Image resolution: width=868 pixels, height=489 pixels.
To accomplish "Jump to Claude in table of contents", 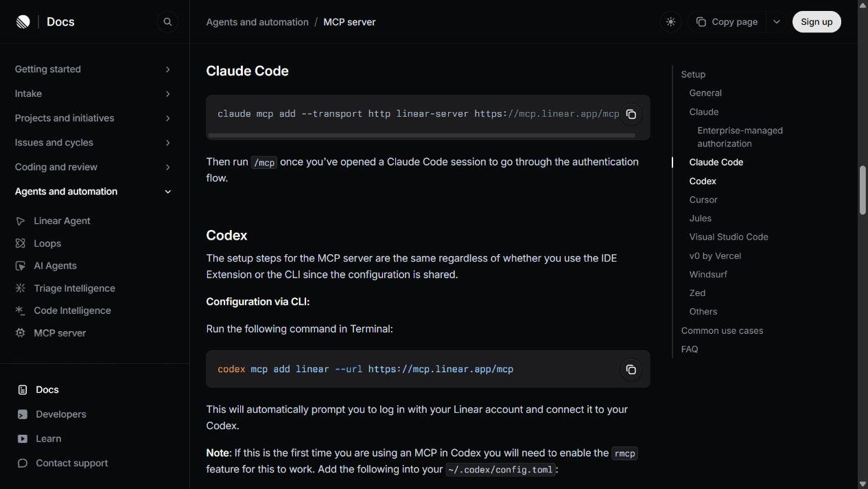I will click(x=704, y=111).
